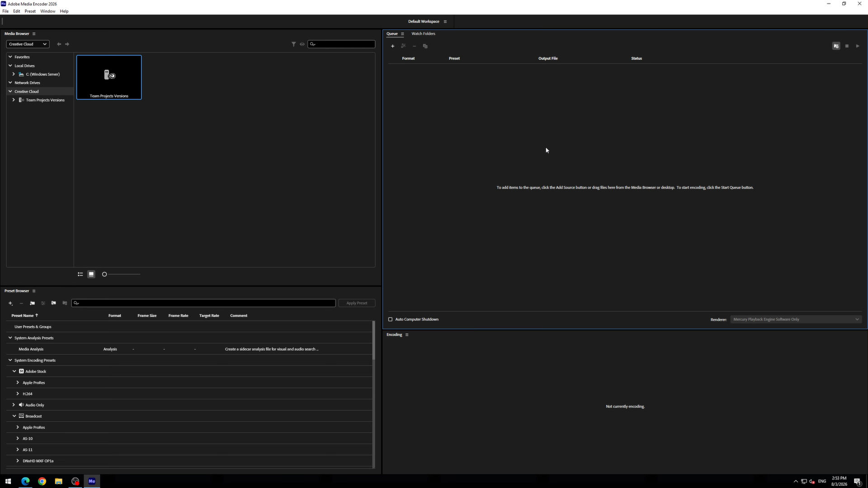The width and height of the screenshot is (868, 488).
Task: Stop the Queue encoding
Action: click(847, 46)
